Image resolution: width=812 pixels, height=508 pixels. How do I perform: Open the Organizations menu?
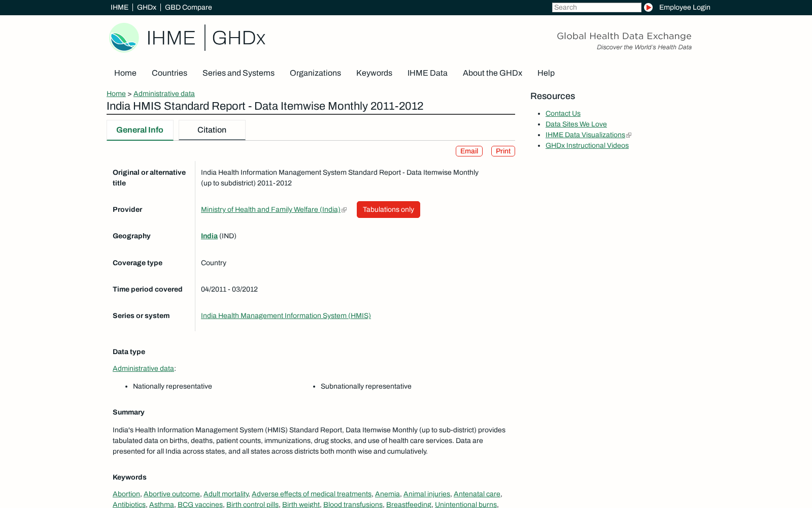tap(315, 73)
